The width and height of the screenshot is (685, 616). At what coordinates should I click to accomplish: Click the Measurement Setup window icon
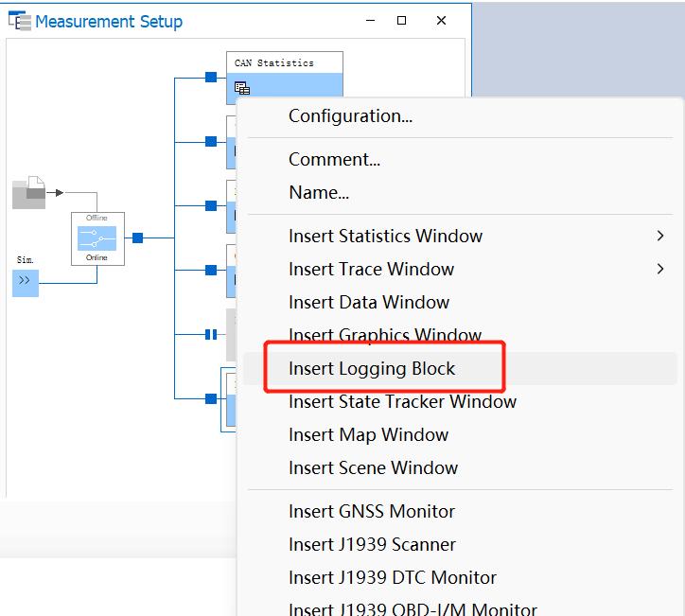coord(18,22)
